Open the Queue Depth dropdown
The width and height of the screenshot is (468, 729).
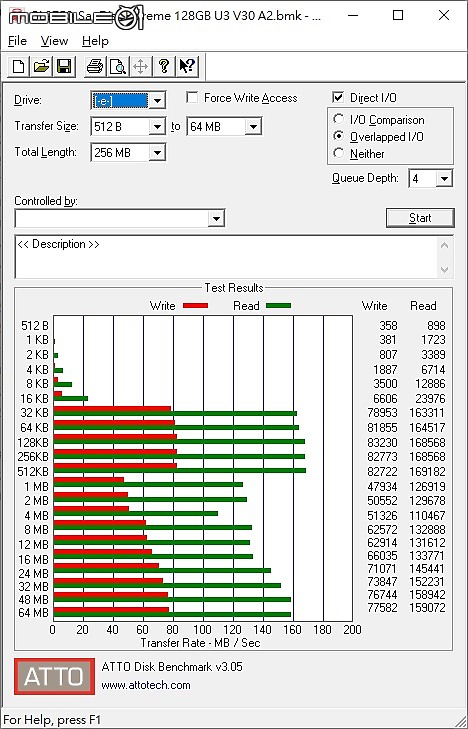click(444, 179)
